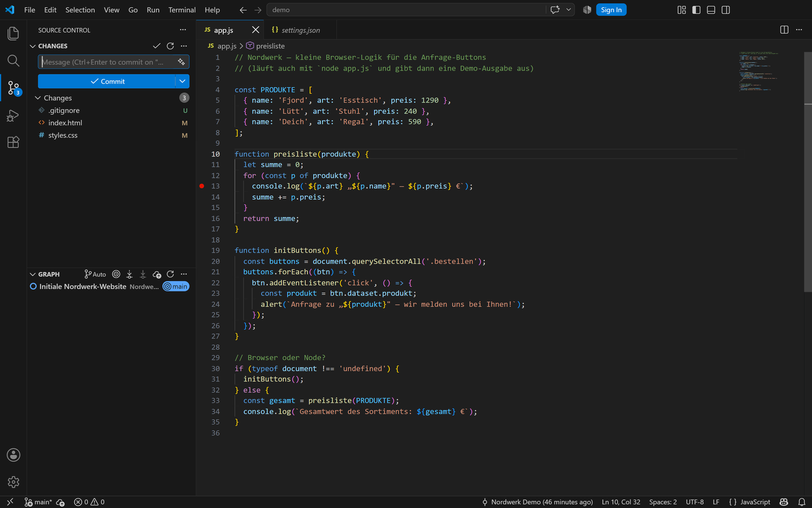Click errors and warnings count in status bar
The image size is (812, 508).
click(x=89, y=502)
